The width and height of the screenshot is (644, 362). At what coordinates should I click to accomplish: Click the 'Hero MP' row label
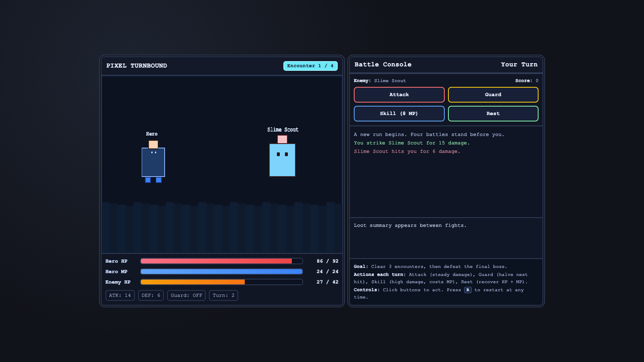pyautogui.click(x=116, y=272)
